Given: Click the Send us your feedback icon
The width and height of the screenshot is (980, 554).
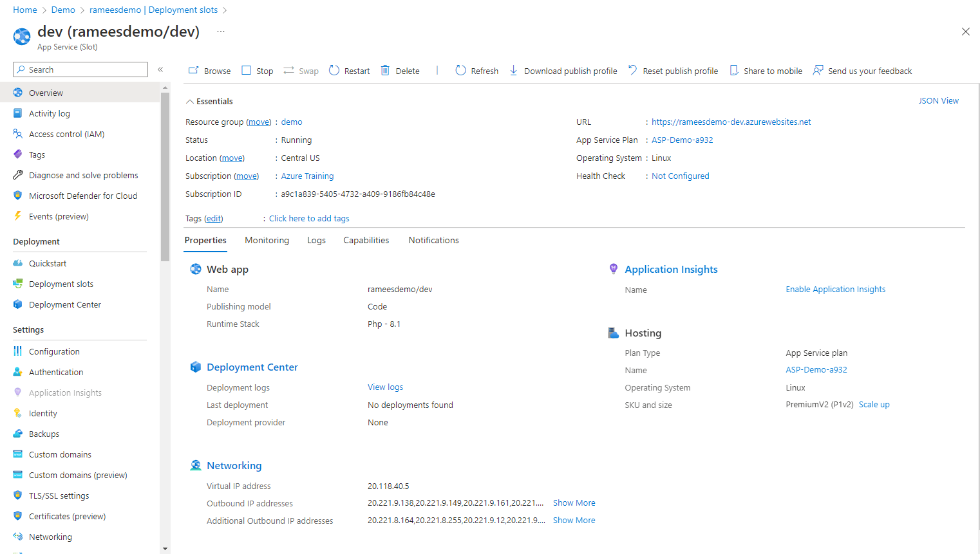Looking at the screenshot, I should (x=818, y=70).
